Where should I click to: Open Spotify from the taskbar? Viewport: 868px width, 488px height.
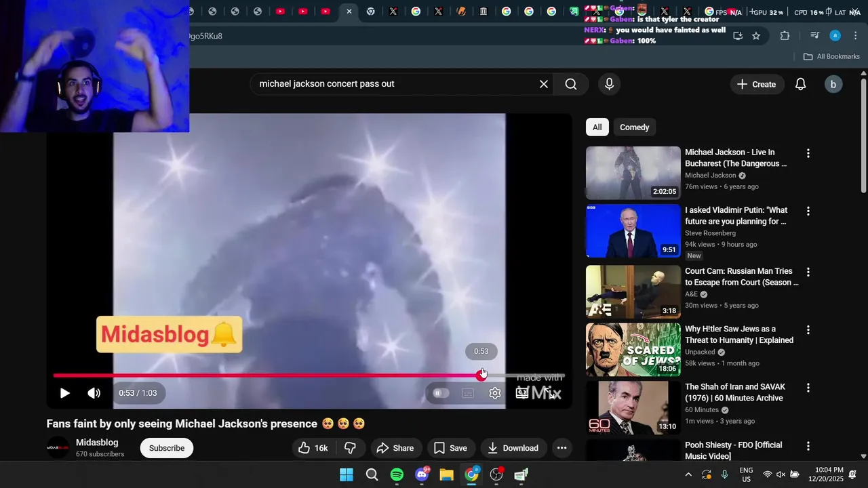[x=397, y=474]
